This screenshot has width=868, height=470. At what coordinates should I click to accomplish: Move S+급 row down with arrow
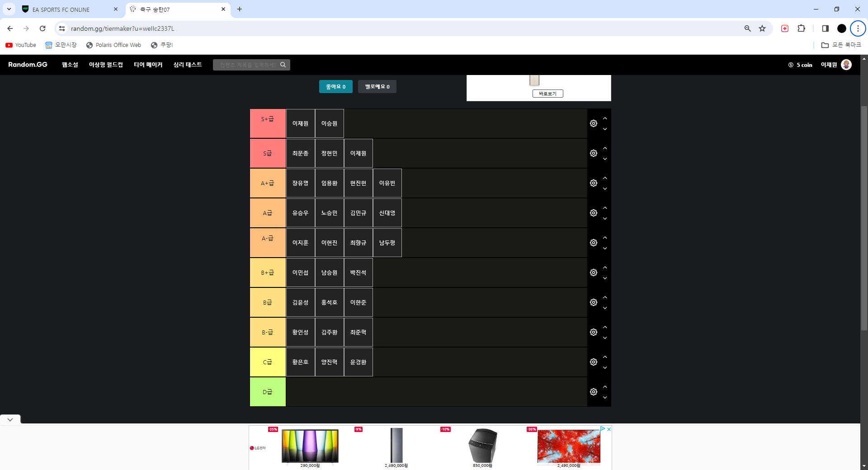605,129
